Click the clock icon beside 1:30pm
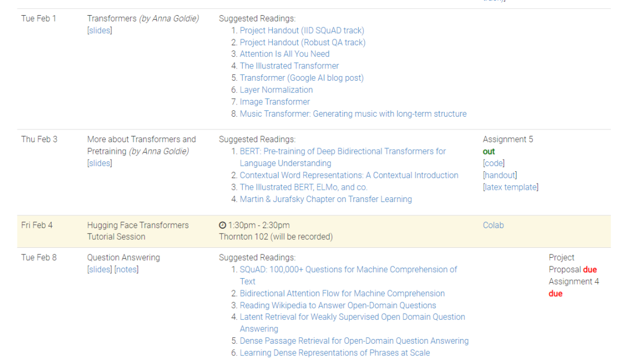The height and width of the screenshot is (364, 627). (x=222, y=225)
